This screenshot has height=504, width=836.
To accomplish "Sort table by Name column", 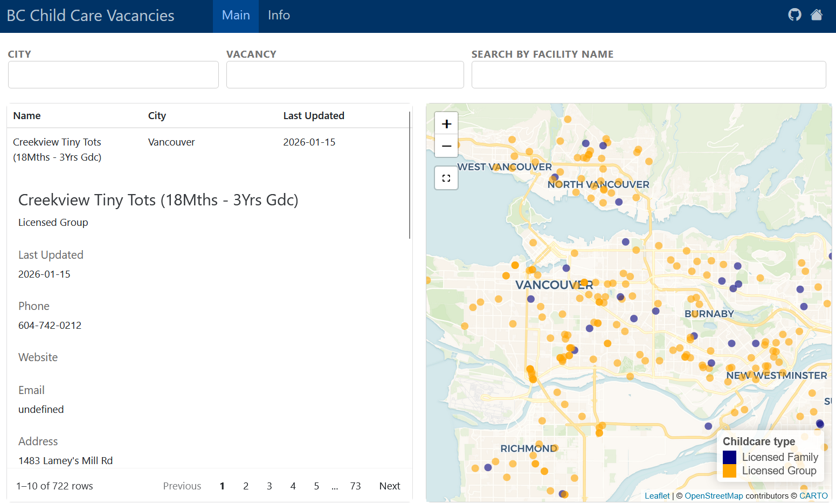I will [x=27, y=116].
